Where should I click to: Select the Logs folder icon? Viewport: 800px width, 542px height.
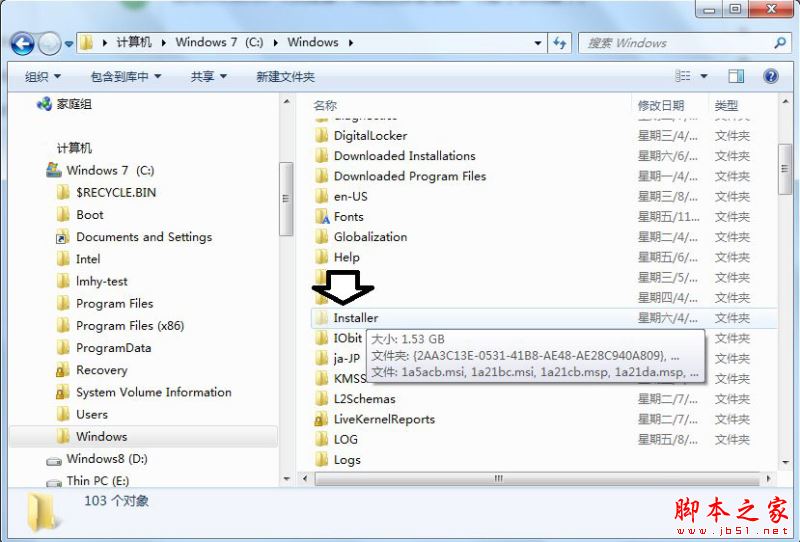(x=321, y=459)
